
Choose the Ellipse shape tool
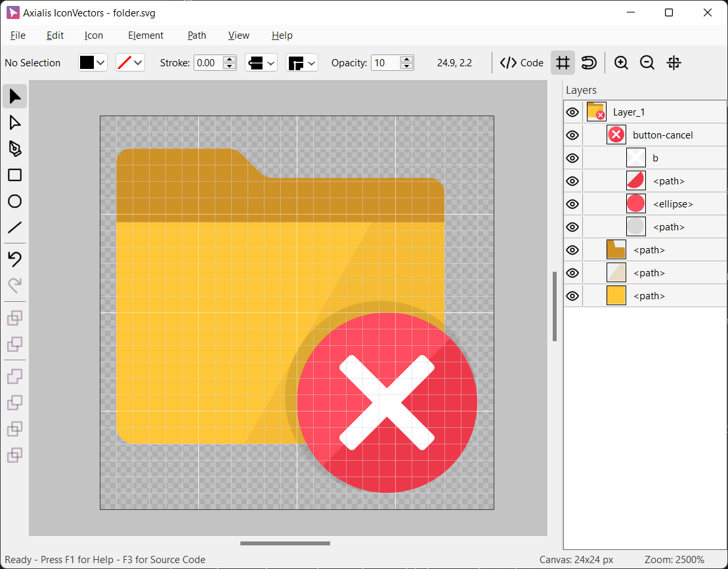click(x=14, y=201)
